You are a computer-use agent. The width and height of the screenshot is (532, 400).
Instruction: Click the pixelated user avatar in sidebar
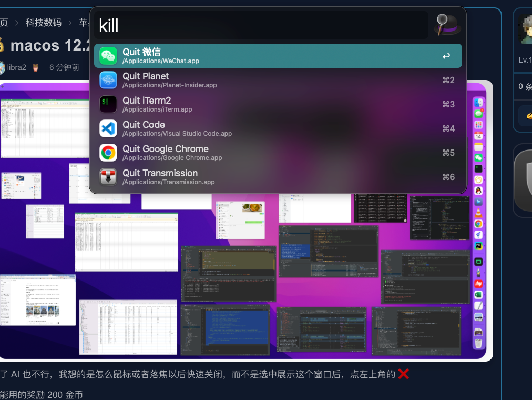[526, 29]
